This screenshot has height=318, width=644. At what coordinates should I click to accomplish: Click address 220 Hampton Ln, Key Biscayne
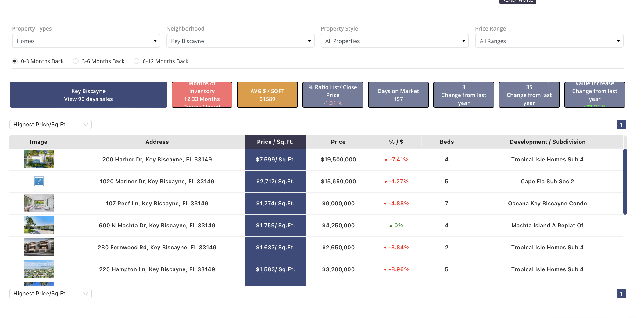pyautogui.click(x=157, y=269)
